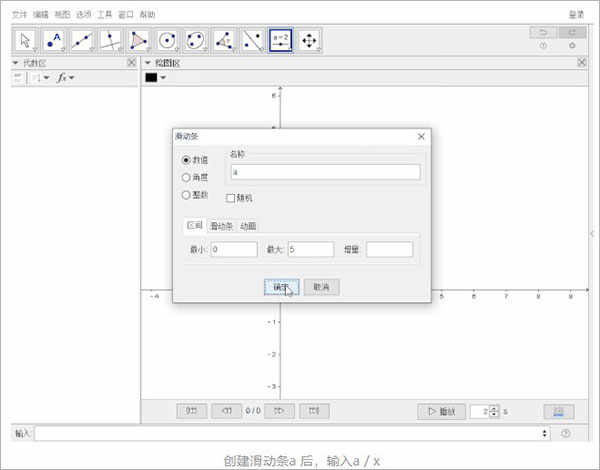The image size is (600, 470).
Task: Confirm the slider dialog with 确定
Action: 281,287
